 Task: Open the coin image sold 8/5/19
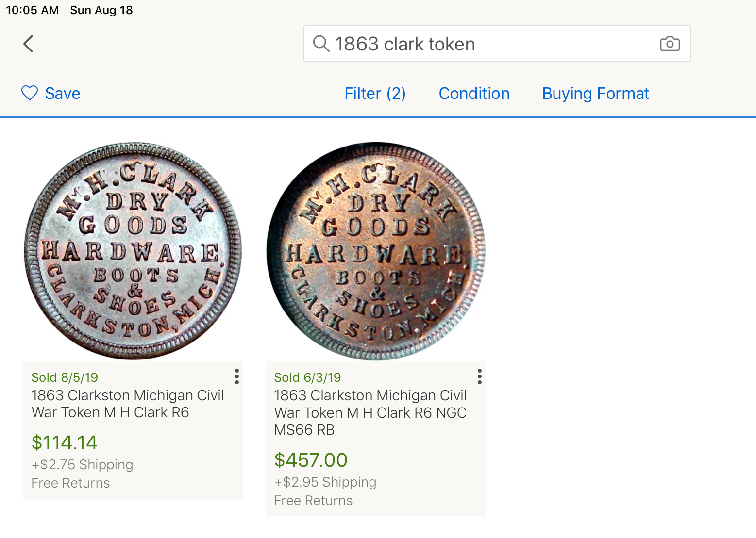(133, 251)
